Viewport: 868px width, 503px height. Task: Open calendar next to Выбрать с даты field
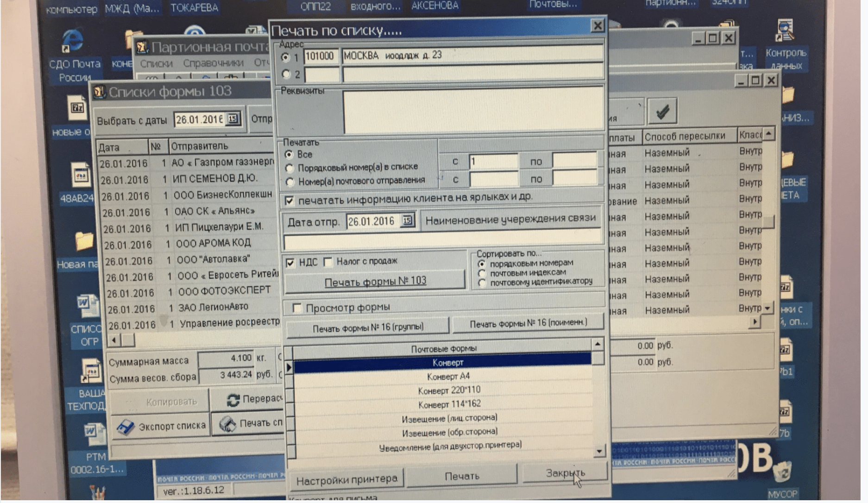coord(233,119)
